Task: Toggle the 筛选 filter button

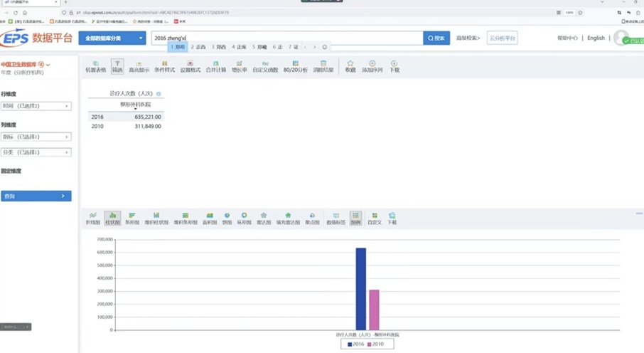Action: [117, 66]
